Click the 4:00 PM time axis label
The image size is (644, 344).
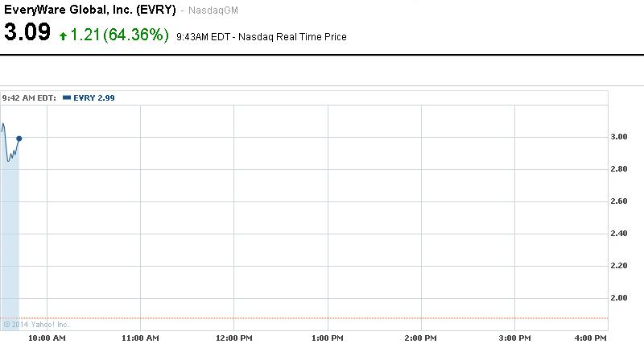pos(589,338)
